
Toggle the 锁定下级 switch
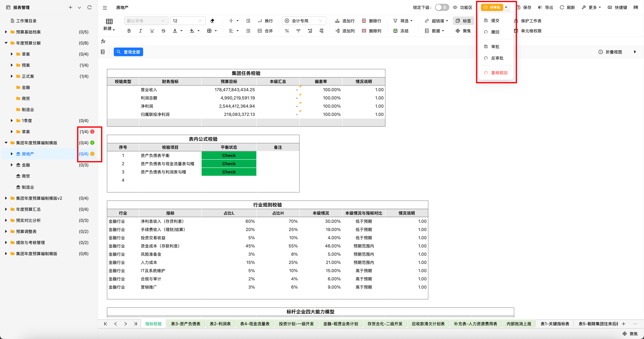(442, 8)
